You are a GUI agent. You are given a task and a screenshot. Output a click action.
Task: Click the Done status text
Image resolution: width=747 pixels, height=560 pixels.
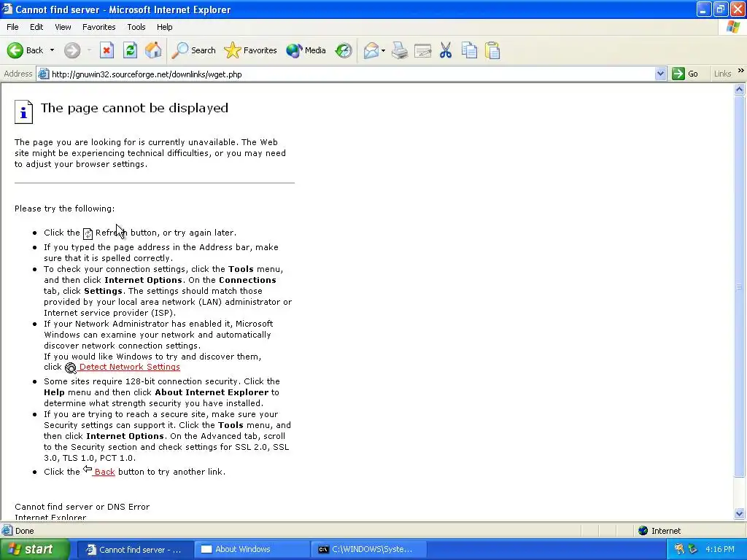click(24, 531)
